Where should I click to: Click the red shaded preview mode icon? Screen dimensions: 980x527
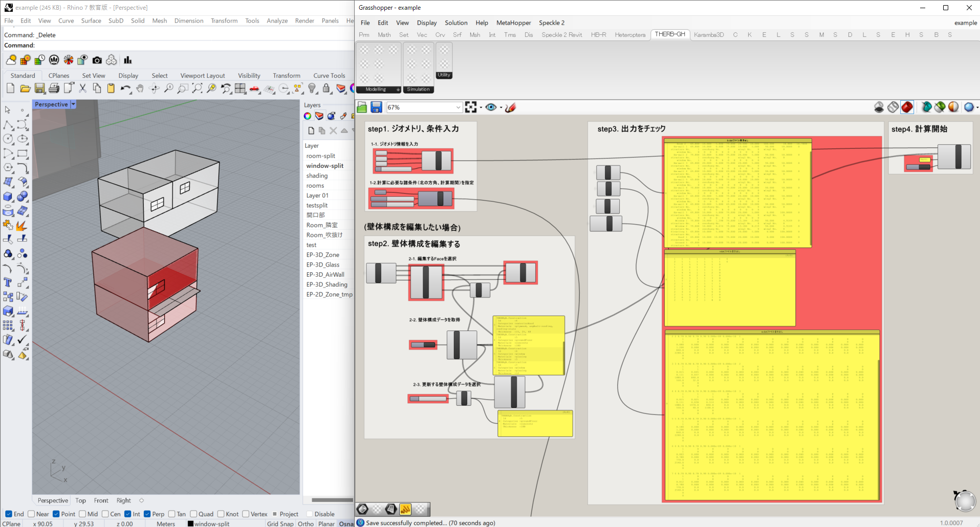tap(907, 107)
